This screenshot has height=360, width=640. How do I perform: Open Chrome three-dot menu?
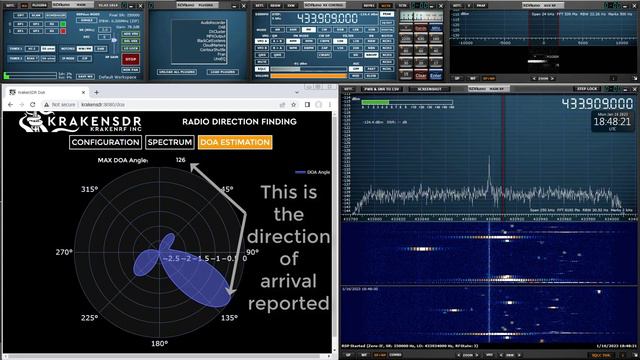[330, 105]
